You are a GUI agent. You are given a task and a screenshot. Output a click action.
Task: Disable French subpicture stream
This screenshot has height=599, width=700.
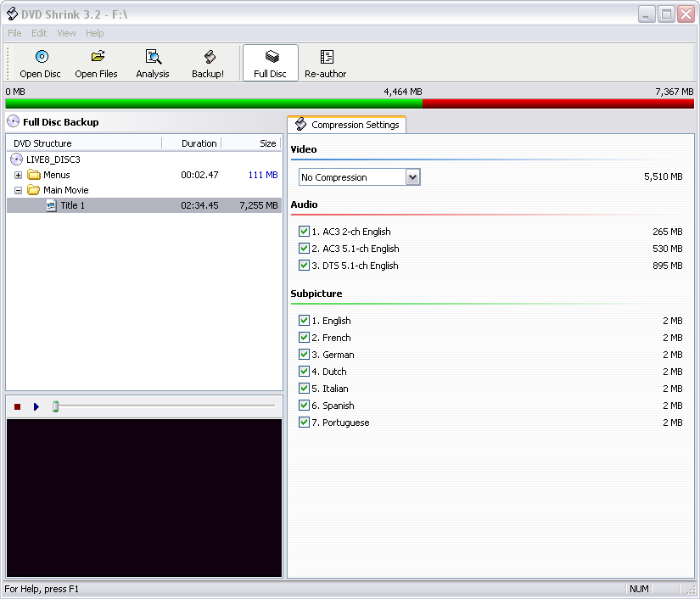point(304,338)
